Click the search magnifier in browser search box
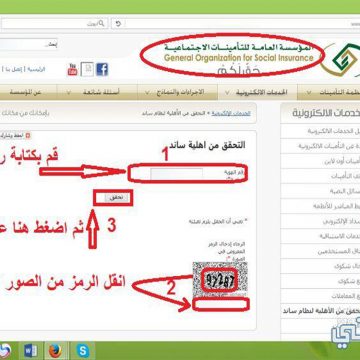 [102, 23]
